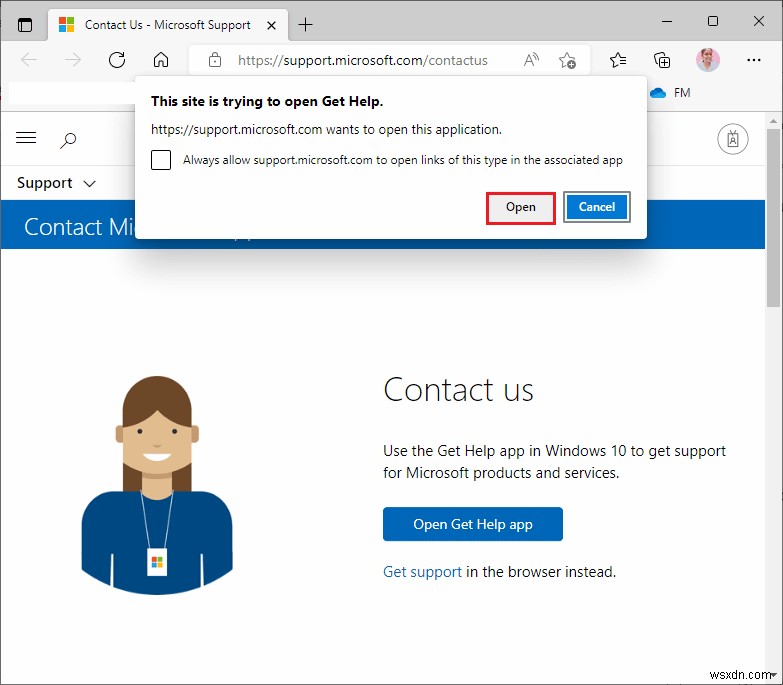783x685 pixels.
Task: Minimize the browser window
Action: [x=667, y=21]
